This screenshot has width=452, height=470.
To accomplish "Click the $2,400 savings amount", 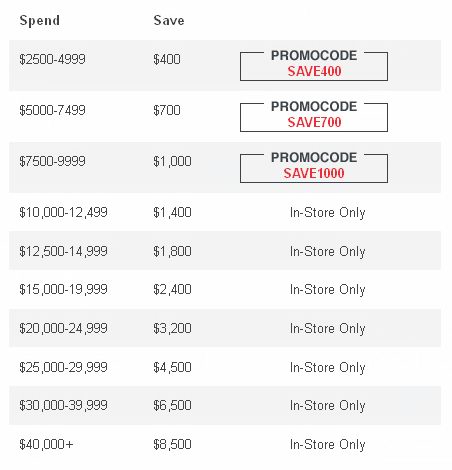I will 172,289.
